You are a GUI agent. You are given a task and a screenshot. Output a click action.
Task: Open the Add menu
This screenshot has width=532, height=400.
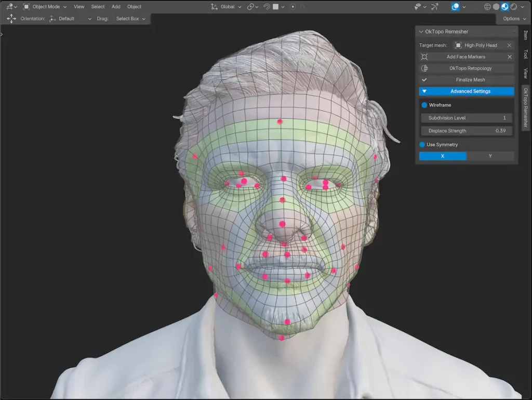[x=116, y=7]
